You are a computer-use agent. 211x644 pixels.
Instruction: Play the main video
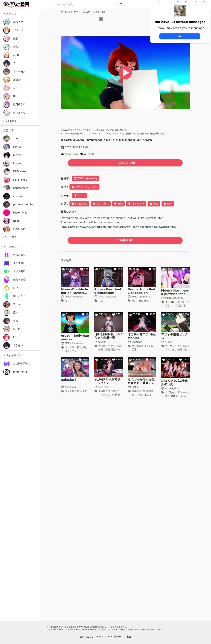125,72
